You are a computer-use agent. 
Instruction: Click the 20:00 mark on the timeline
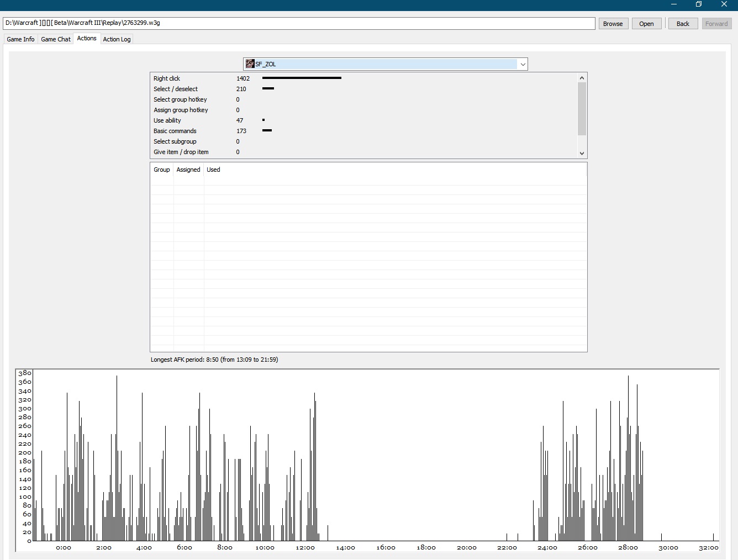467,548
